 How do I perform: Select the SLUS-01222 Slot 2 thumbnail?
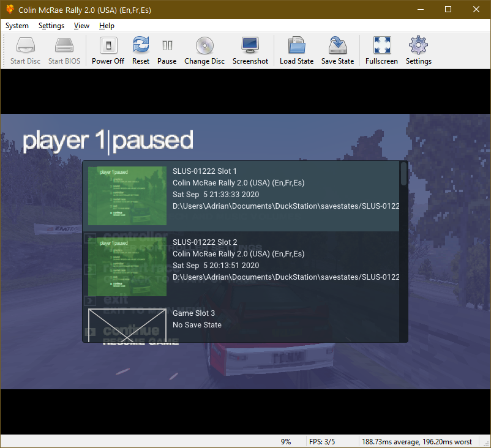(x=127, y=267)
